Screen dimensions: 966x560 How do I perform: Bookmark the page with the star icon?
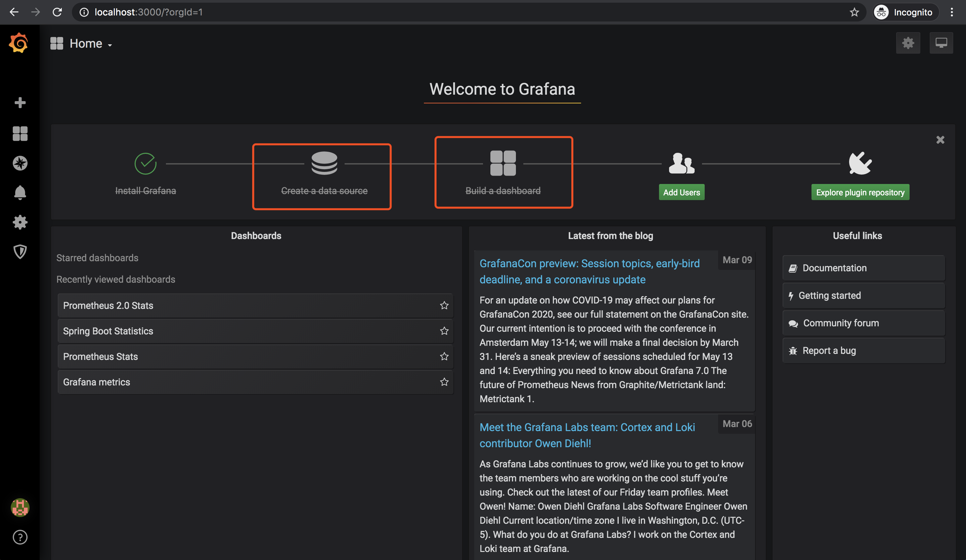854,12
